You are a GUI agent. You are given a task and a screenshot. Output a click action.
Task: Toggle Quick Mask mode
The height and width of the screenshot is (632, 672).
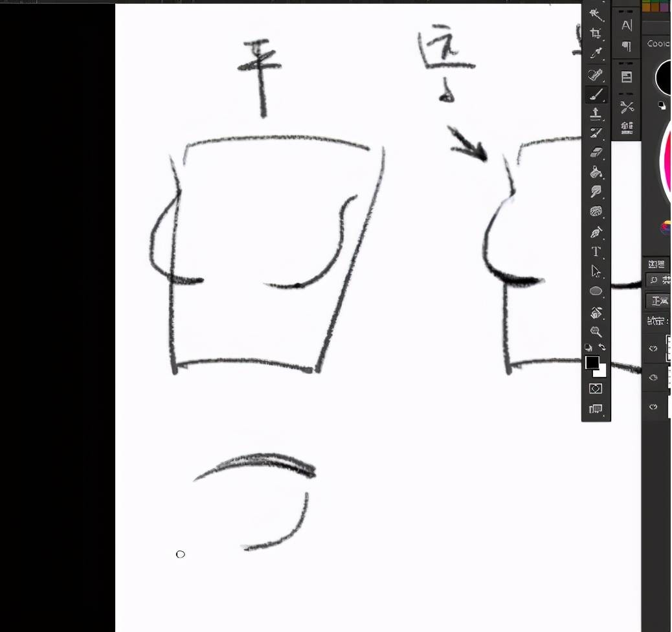(596, 389)
